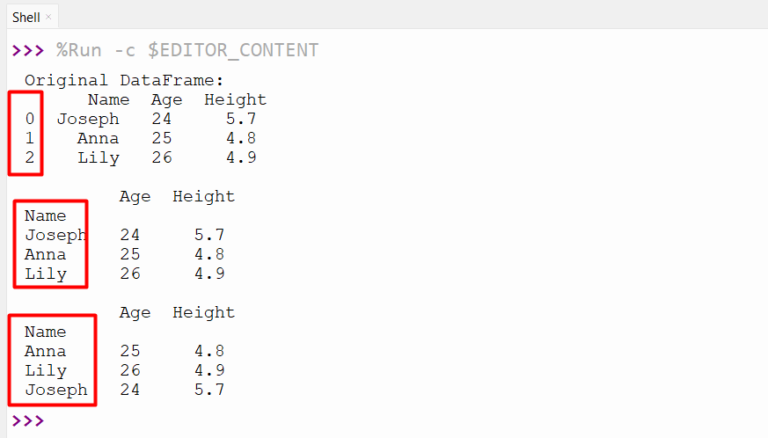This screenshot has width=768, height=438.
Task: Click the %Run -c $EDITOR_CONTENT command line
Action: click(187, 50)
